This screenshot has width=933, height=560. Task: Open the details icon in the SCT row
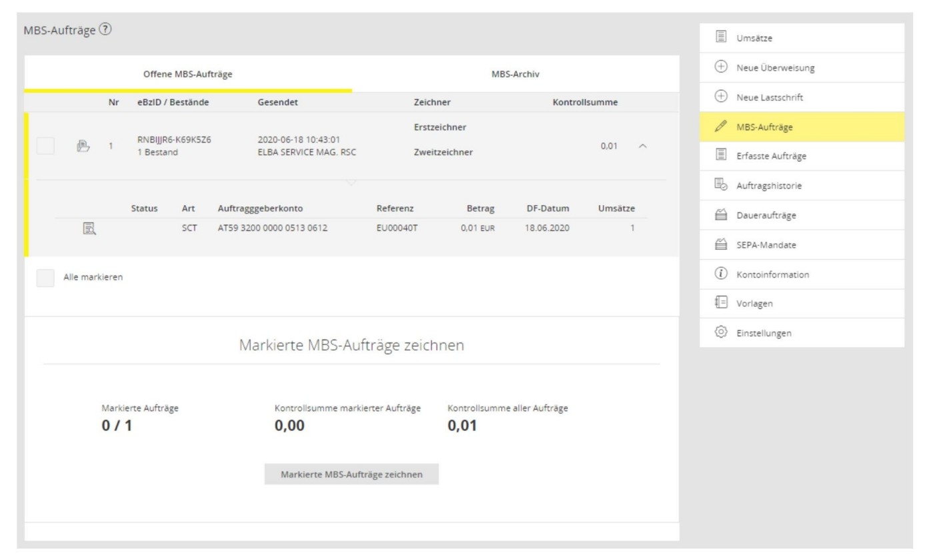tap(89, 228)
